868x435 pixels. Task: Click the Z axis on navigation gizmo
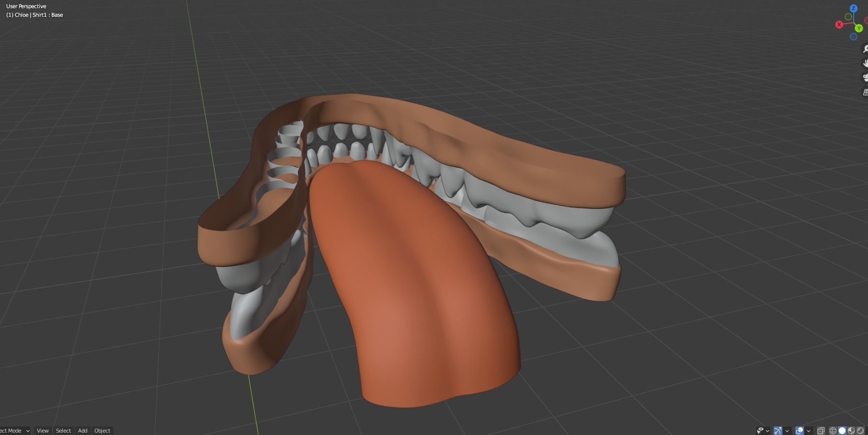854,9
